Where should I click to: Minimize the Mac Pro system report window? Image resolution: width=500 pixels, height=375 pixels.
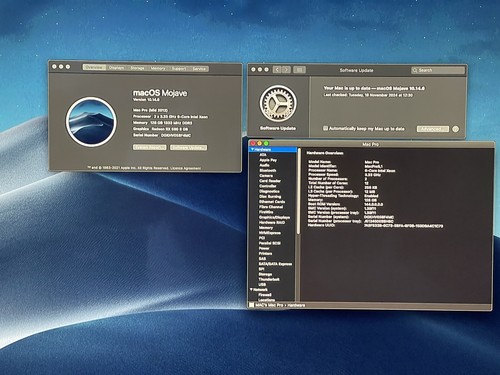click(260, 144)
